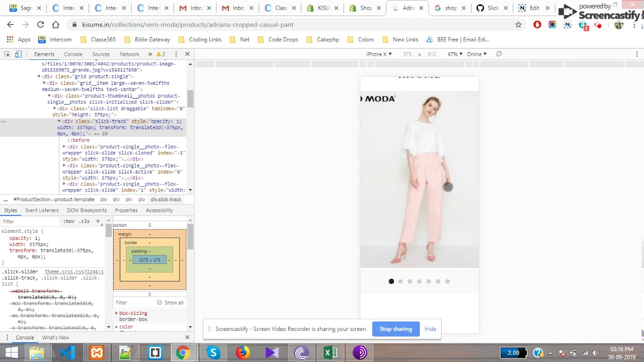Expand the slick-cloned index -1 slide node
The width and height of the screenshot is (644, 362).
pos(64,146)
